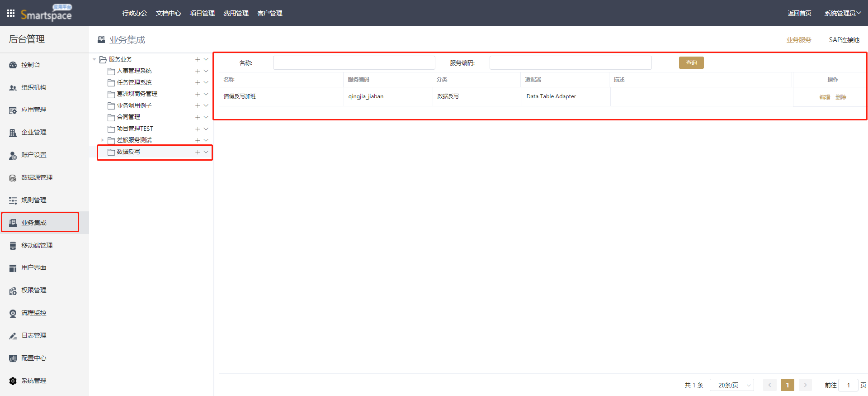Click the 配置中心 chart icon
Image resolution: width=868 pixels, height=396 pixels.
(13, 358)
